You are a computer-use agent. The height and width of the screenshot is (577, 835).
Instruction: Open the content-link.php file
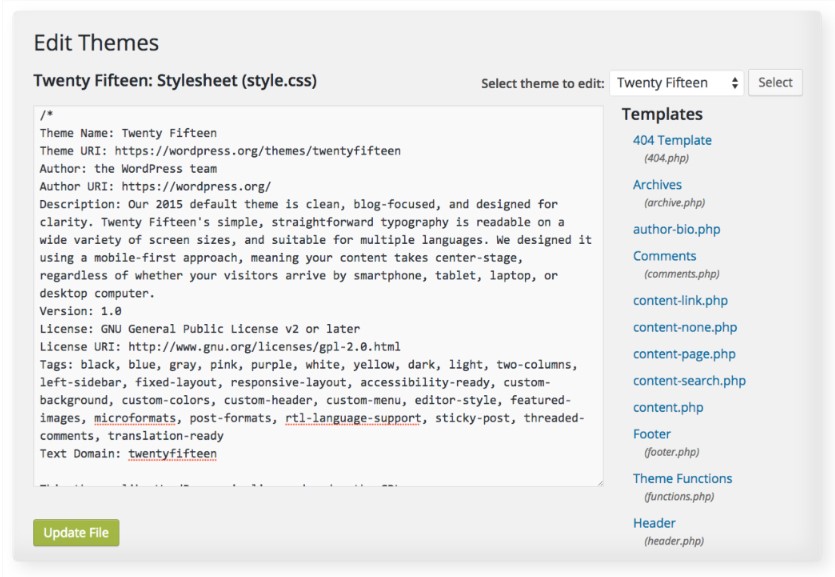point(680,301)
